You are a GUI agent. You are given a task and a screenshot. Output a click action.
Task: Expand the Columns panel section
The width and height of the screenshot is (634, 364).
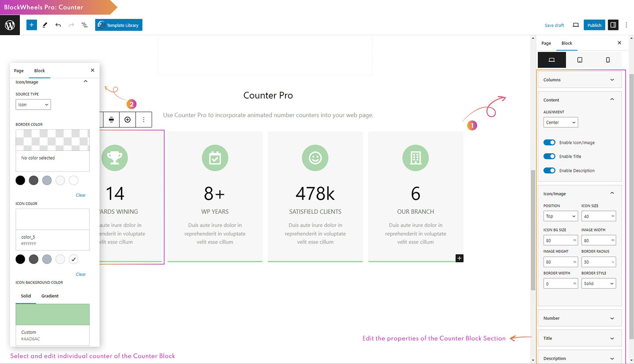click(x=579, y=80)
